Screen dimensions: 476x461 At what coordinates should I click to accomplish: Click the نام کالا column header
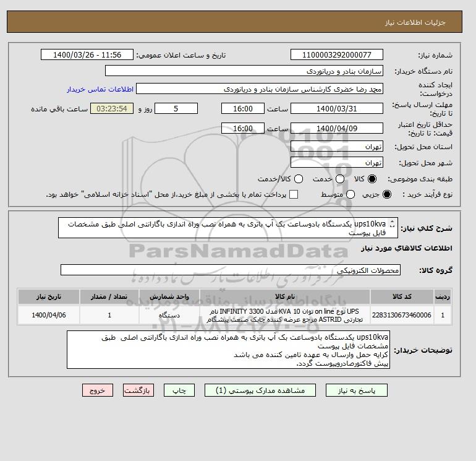coord(285,296)
